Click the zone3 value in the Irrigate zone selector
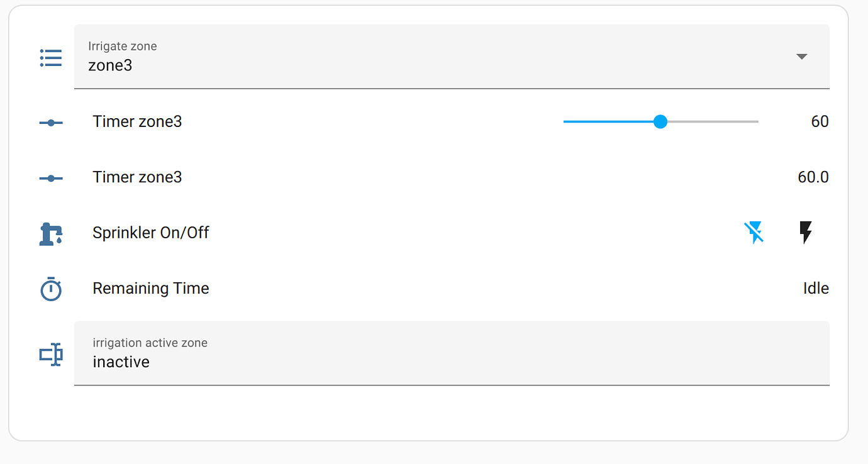The width and height of the screenshot is (868, 464). [x=110, y=65]
